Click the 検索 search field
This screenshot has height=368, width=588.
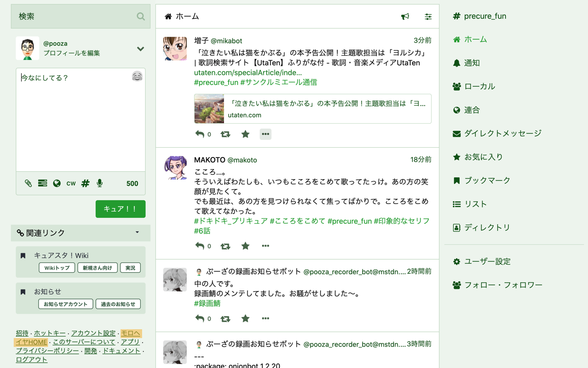(76, 17)
